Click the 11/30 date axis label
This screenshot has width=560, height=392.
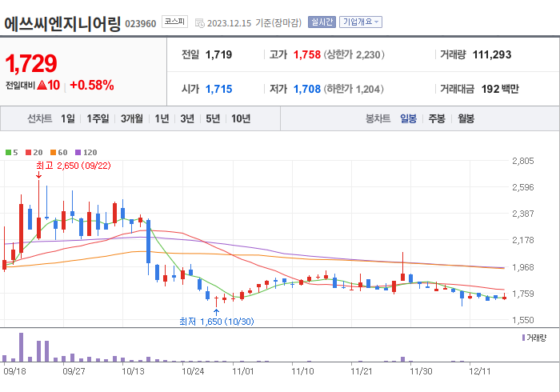421,371
